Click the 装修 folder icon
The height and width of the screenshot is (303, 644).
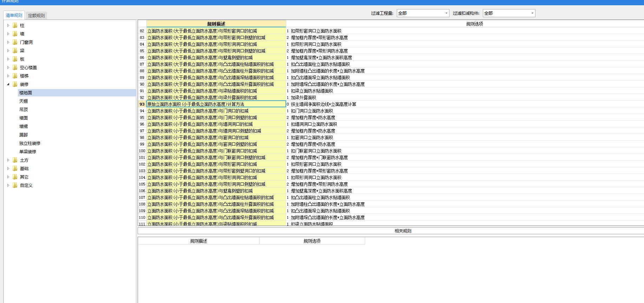[x=15, y=84]
